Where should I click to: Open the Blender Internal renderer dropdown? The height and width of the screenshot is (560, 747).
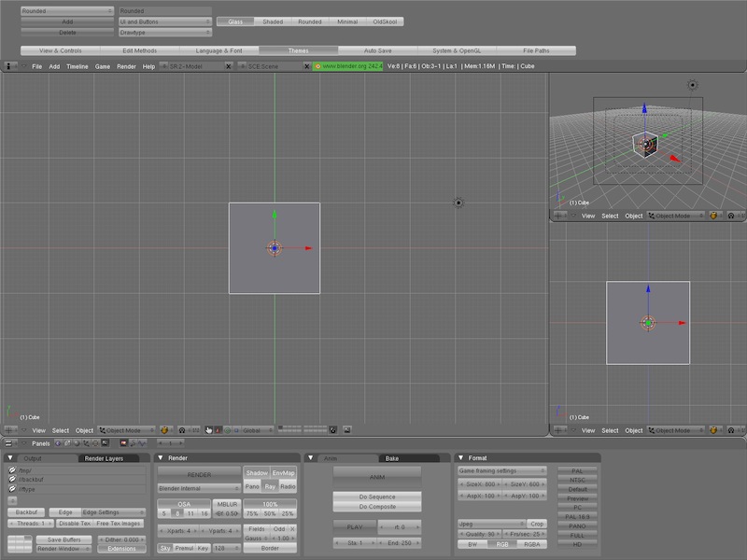click(x=198, y=487)
